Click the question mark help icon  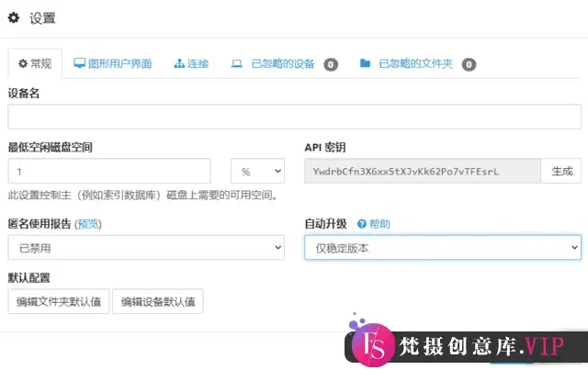pos(361,224)
